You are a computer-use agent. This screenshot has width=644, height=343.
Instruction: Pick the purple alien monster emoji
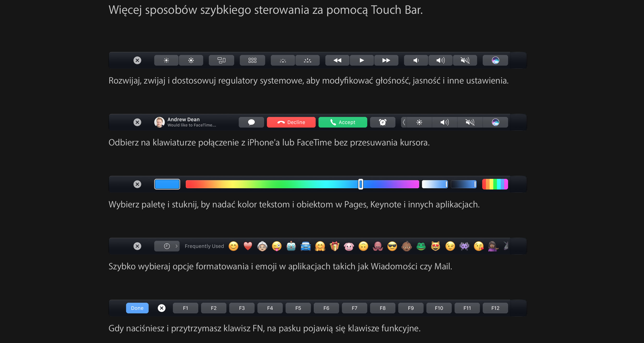[x=464, y=246]
